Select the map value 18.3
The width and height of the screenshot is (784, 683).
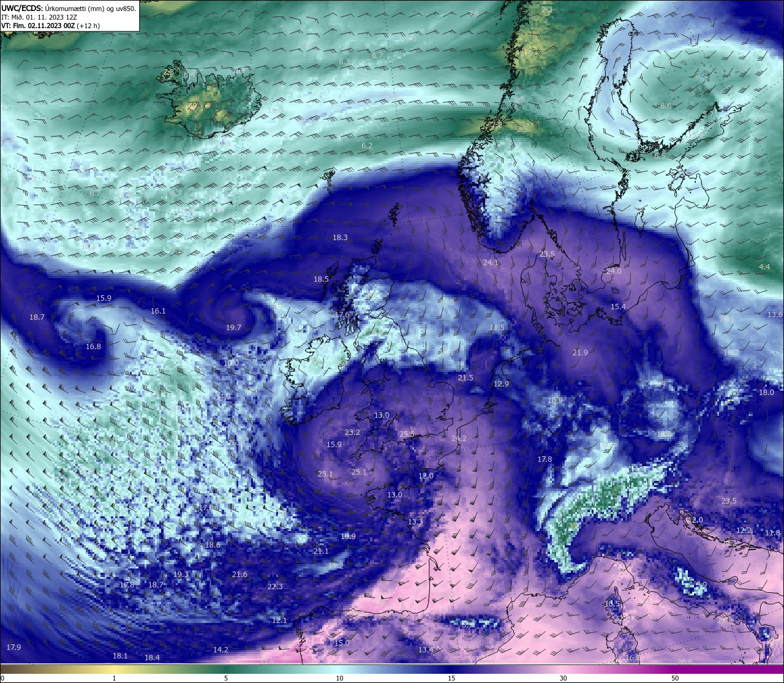coord(340,238)
